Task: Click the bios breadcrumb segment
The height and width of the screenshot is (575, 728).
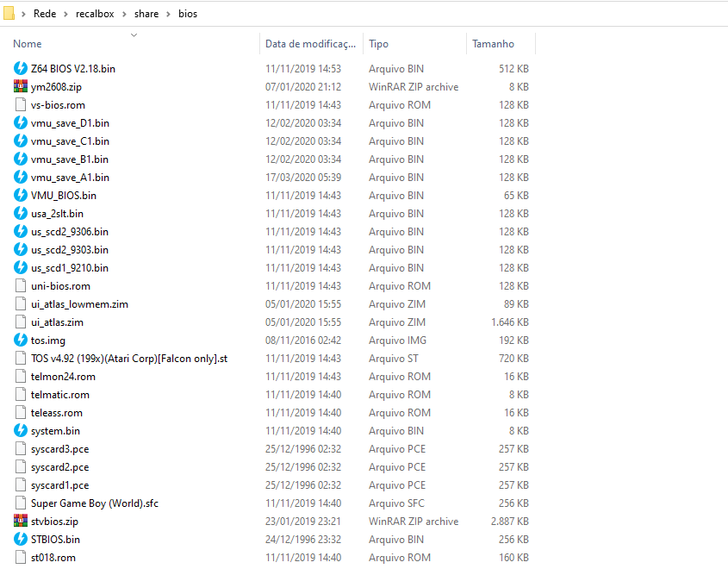Action: 188,14
